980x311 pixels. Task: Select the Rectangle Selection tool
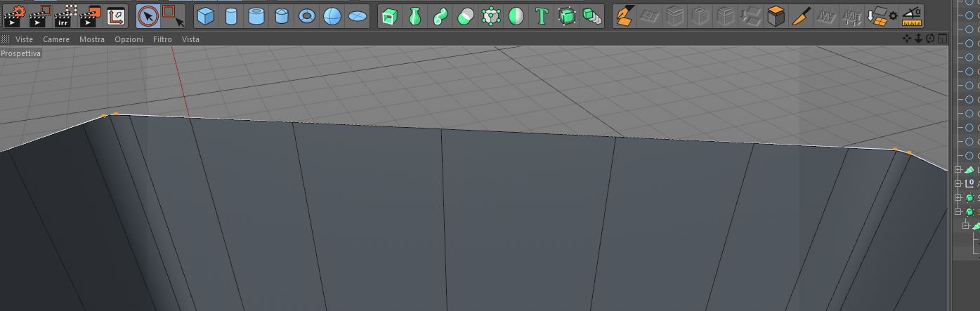click(x=173, y=15)
